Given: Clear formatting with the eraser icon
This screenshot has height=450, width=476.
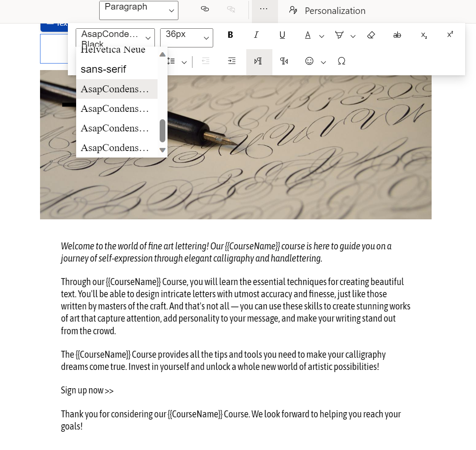Looking at the screenshot, I should tap(371, 35).
